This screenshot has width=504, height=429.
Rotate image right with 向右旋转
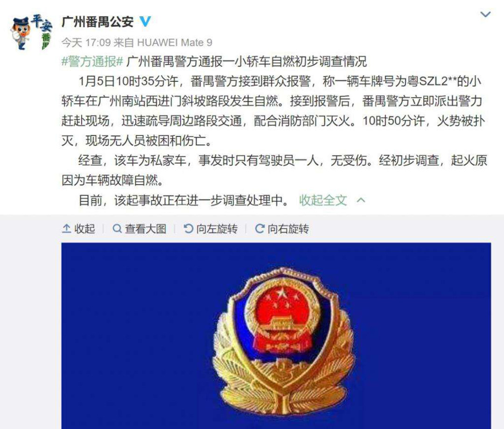(x=288, y=229)
